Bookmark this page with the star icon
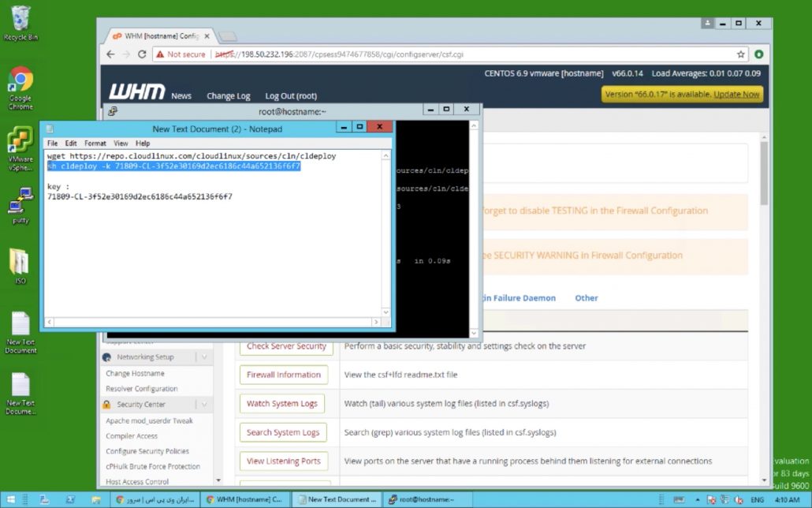 click(741, 54)
